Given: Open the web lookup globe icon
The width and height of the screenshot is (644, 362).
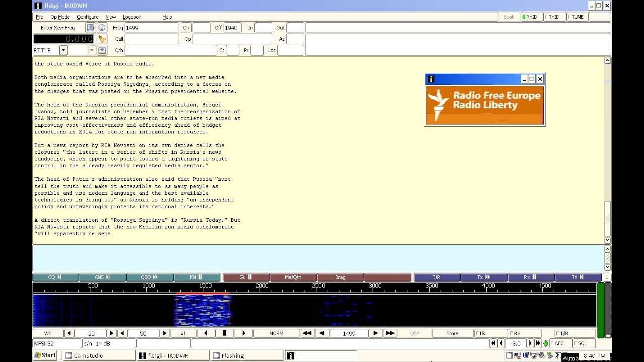Looking at the screenshot, I should coord(102,28).
